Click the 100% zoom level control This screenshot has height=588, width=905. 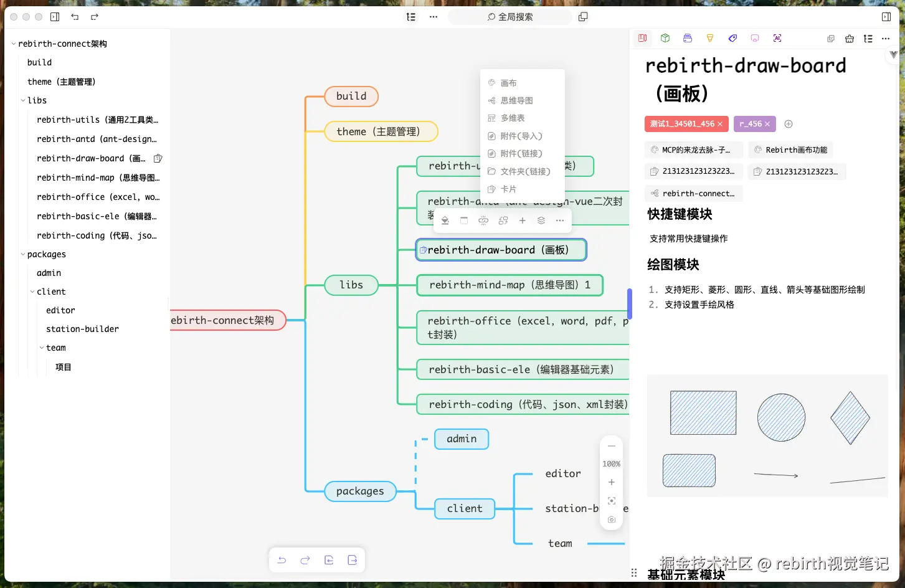click(611, 463)
